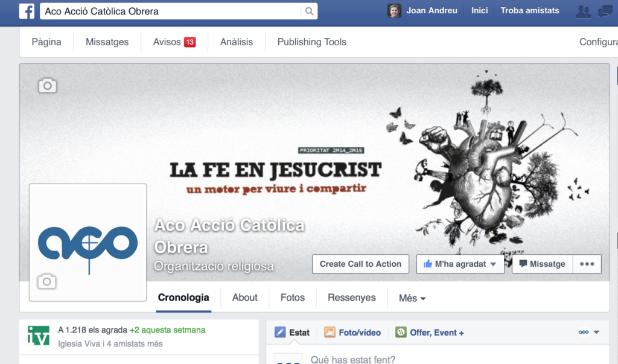Click the search magnifier icon

click(x=309, y=11)
